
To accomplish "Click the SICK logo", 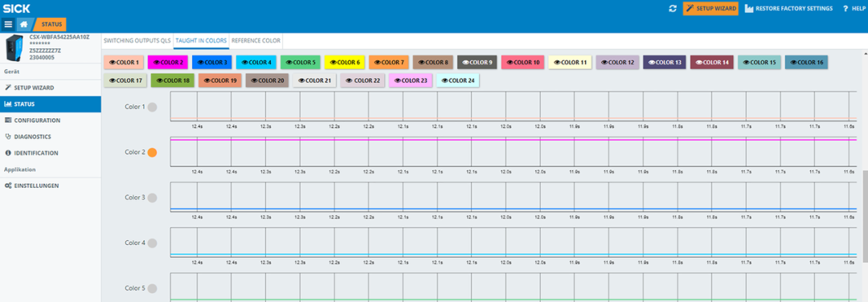I will tap(16, 8).
